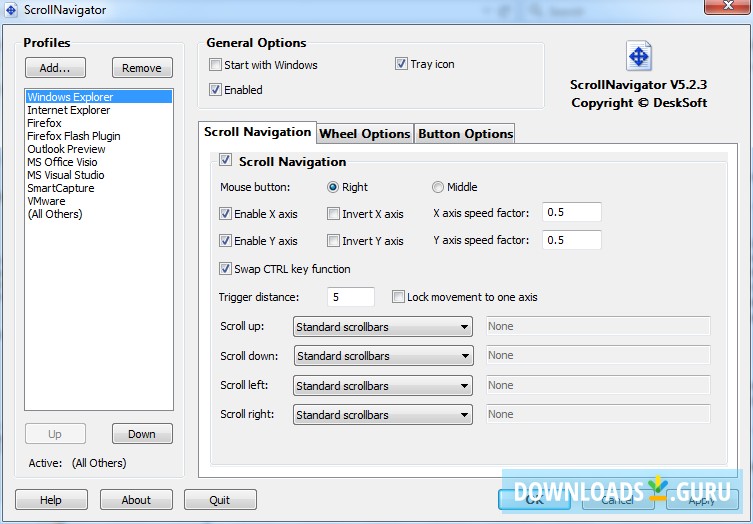Select the Windows Explorer profile
The width and height of the screenshot is (753, 524).
coord(98,97)
